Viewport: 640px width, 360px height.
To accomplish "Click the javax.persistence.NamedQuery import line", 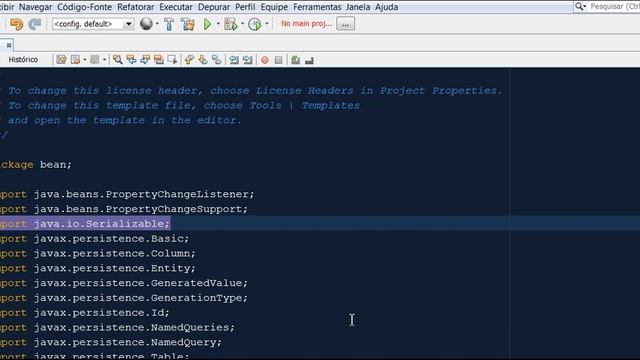I will click(111, 342).
